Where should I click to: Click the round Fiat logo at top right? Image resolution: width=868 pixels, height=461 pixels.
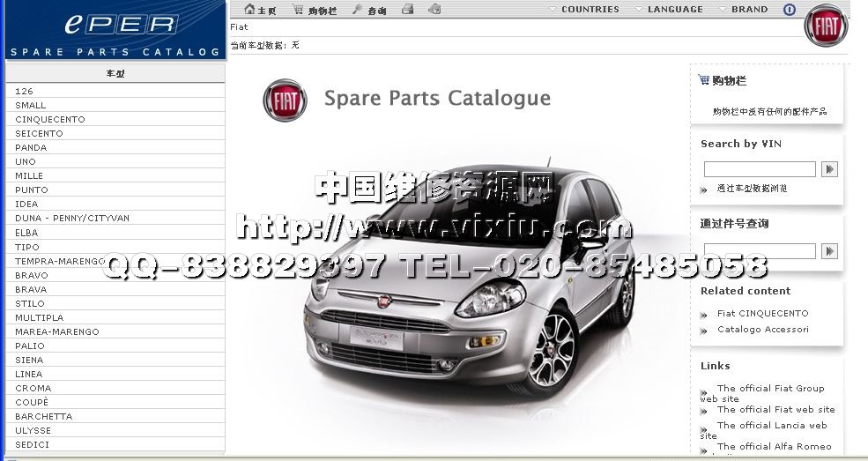pyautogui.click(x=826, y=26)
